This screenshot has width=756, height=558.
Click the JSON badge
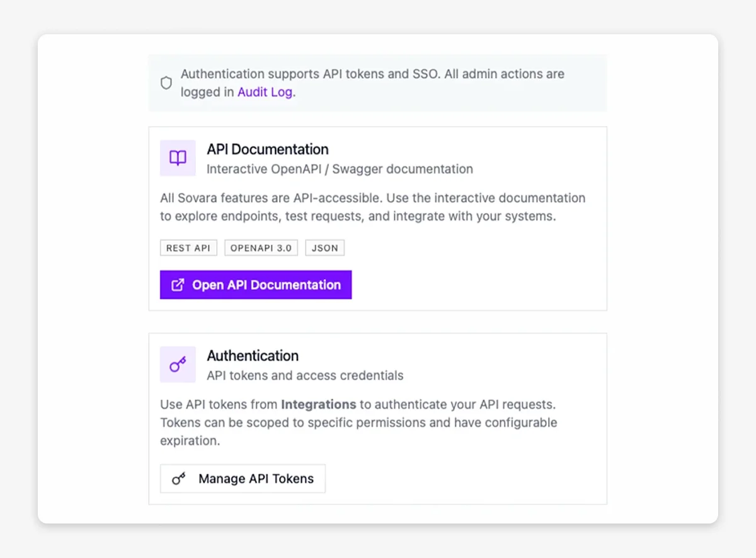[324, 248]
